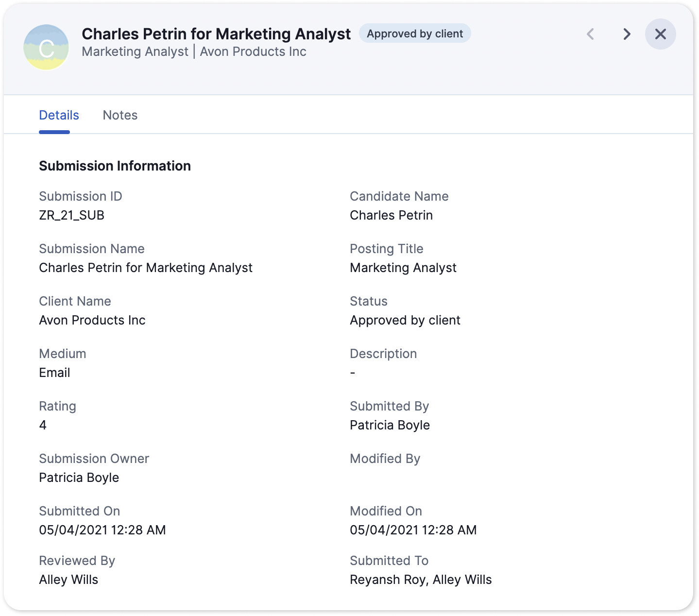This screenshot has width=699, height=616.
Task: Click the Rating value 4
Action: pos(43,425)
